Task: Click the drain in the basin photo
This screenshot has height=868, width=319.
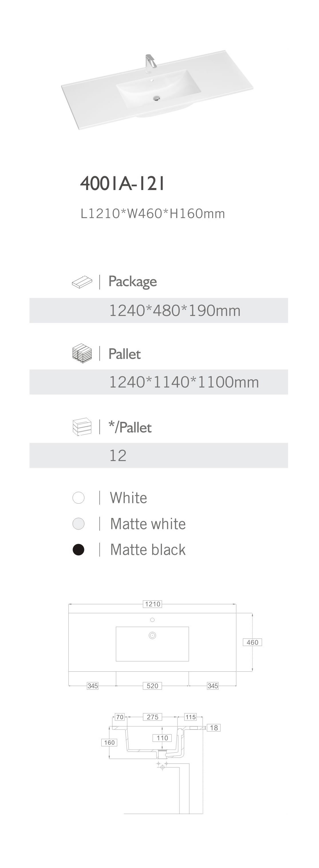Action: tap(156, 98)
